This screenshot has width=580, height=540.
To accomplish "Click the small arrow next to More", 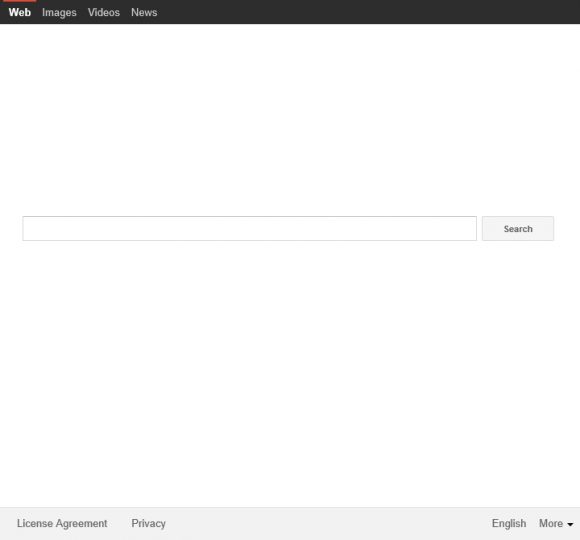I will point(570,524).
